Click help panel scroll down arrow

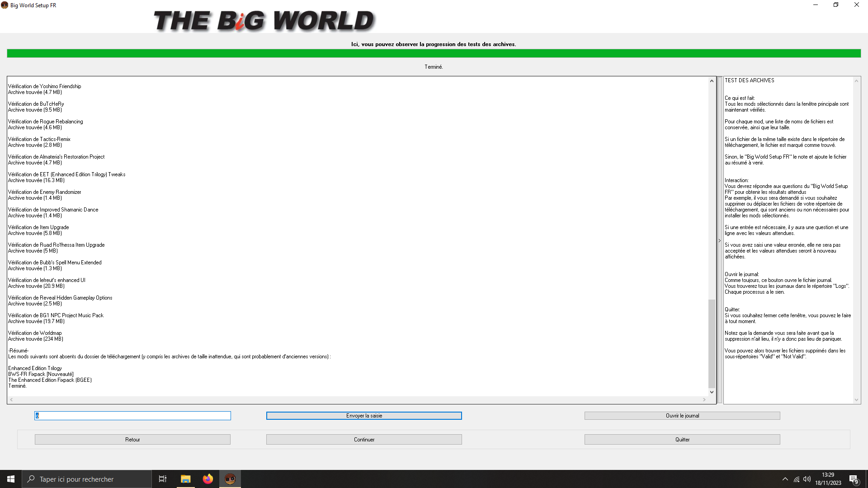point(856,399)
